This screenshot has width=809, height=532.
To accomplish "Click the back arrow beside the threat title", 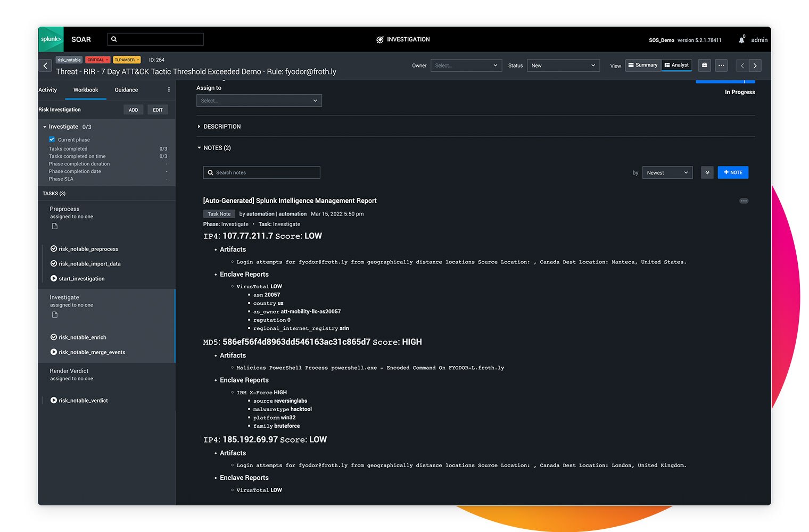I will click(45, 65).
